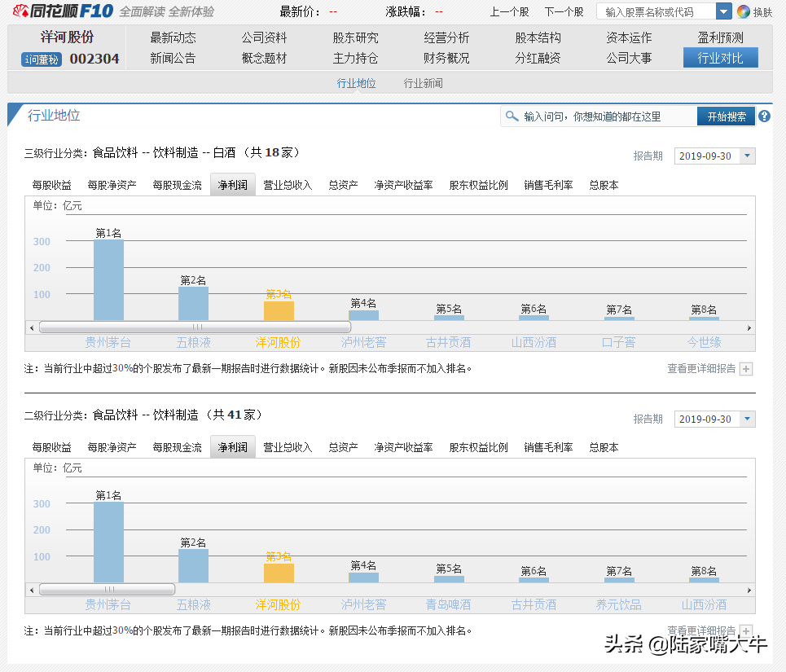Go to 股东研究 page

coord(355,37)
